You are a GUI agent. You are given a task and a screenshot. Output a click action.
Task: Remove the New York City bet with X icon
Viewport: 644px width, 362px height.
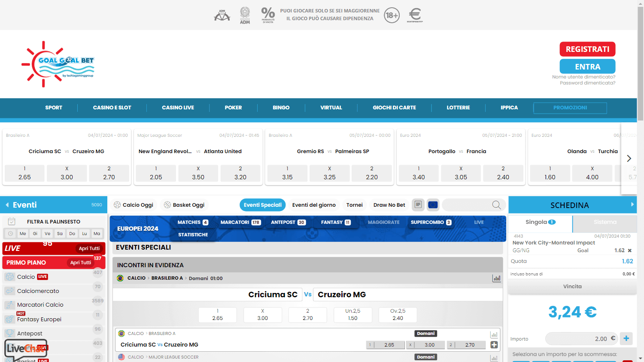point(630,250)
